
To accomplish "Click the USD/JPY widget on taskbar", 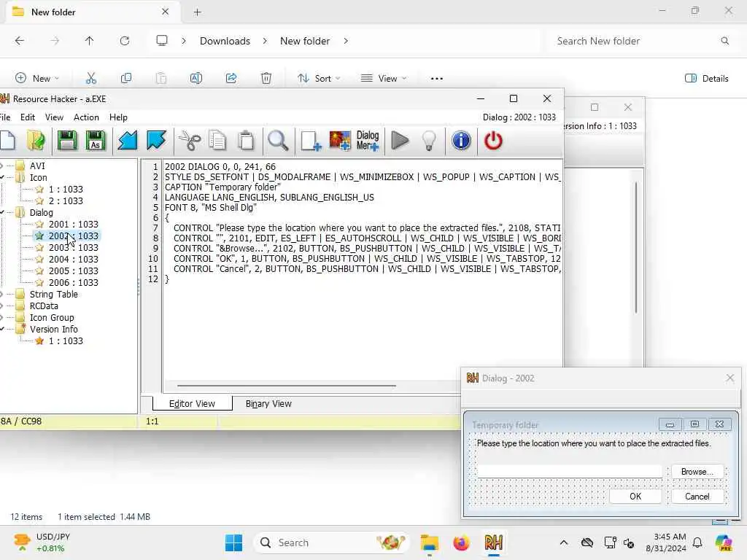I will click(x=42, y=542).
